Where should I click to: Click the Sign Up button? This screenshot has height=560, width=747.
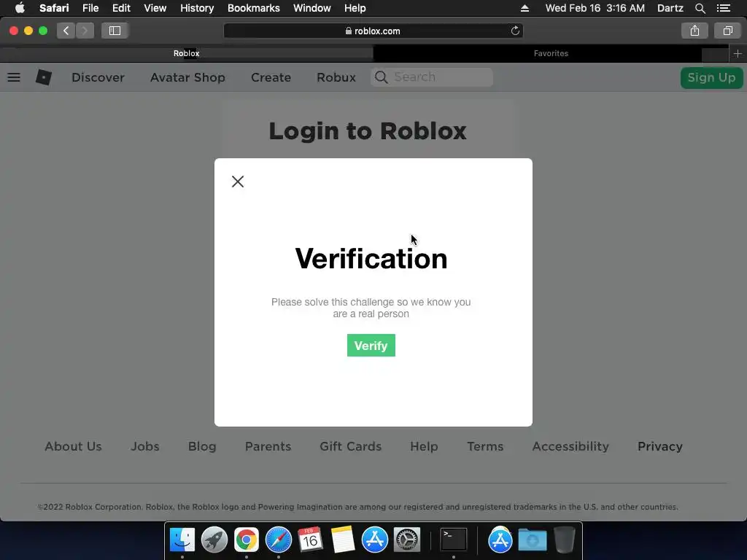coord(711,77)
